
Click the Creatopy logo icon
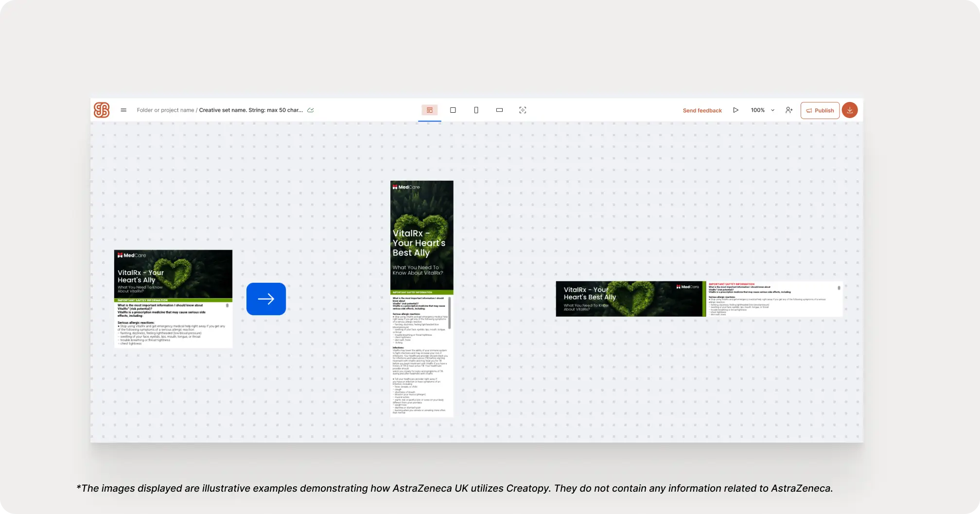coord(102,110)
